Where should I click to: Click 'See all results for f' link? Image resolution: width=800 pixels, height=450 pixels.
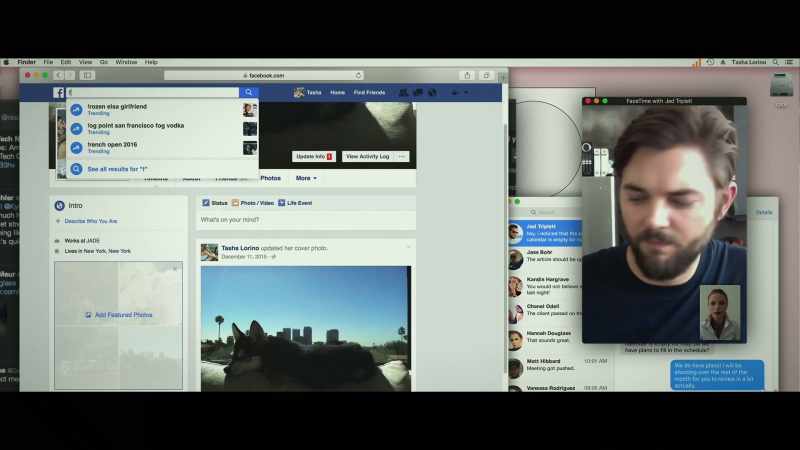tap(117, 169)
